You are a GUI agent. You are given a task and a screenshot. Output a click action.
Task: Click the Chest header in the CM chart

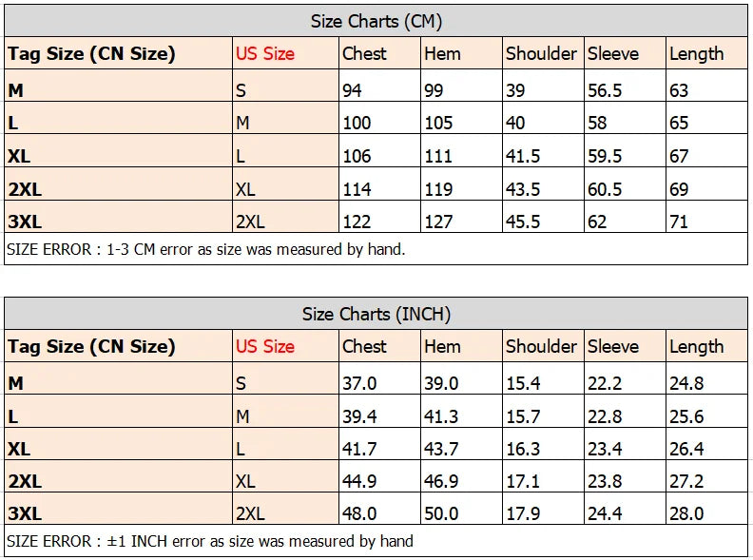click(x=364, y=54)
